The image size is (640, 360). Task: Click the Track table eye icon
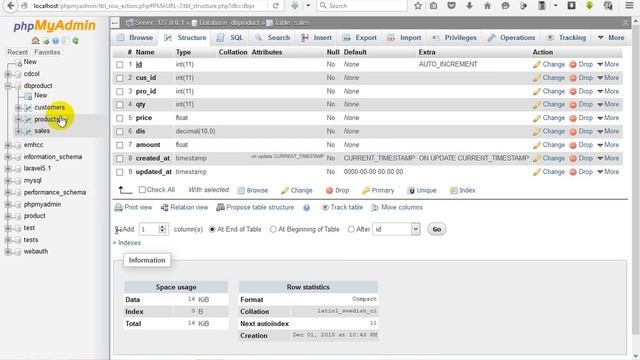[325, 207]
